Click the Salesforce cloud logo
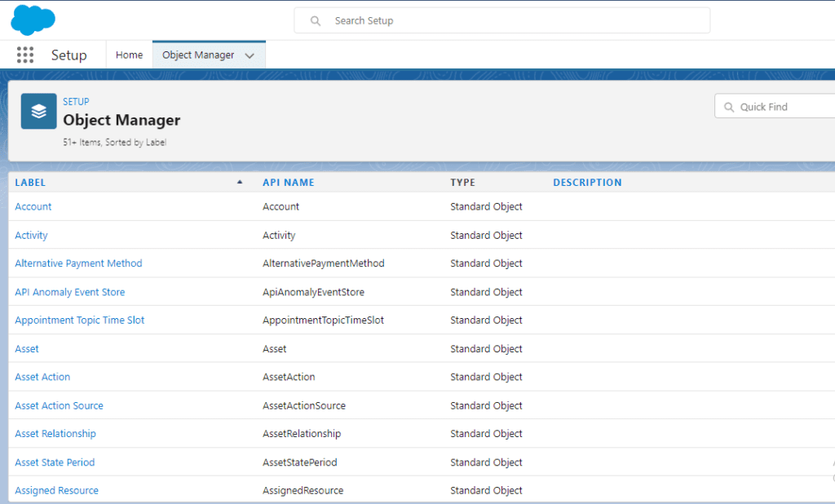Image resolution: width=835 pixels, height=504 pixels. click(33, 20)
